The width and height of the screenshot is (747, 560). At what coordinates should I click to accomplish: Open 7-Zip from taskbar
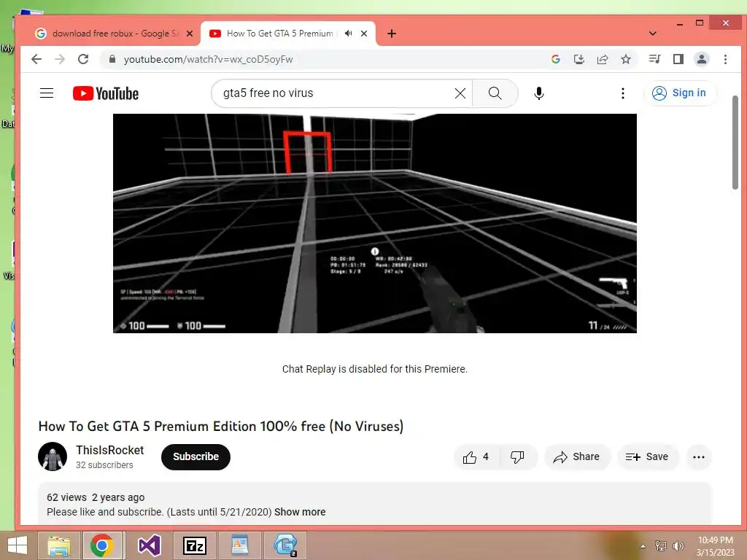pos(195,545)
